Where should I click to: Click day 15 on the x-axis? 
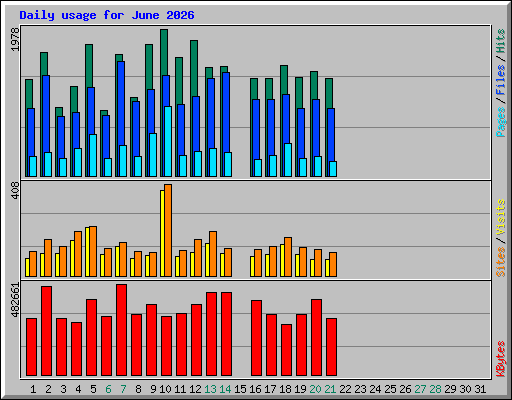click(x=240, y=389)
